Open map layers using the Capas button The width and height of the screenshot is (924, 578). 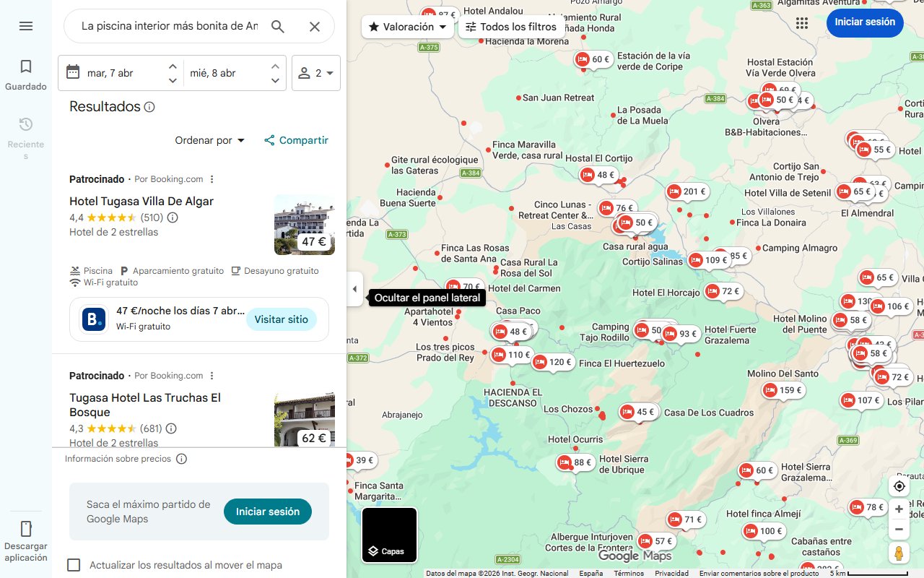click(x=389, y=535)
